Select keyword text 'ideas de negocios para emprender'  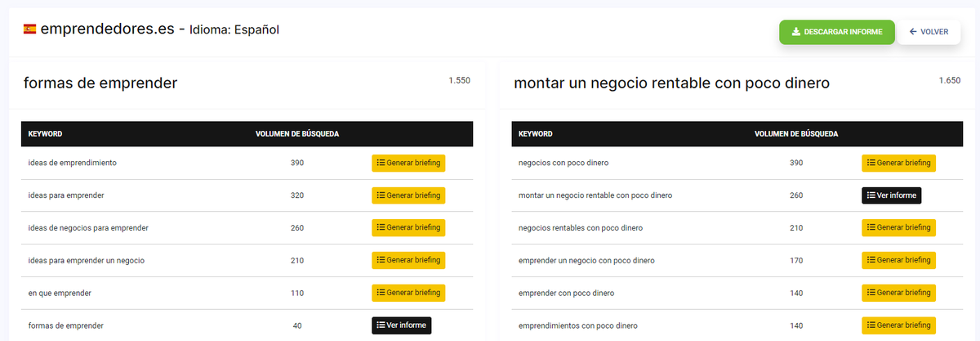point(88,227)
